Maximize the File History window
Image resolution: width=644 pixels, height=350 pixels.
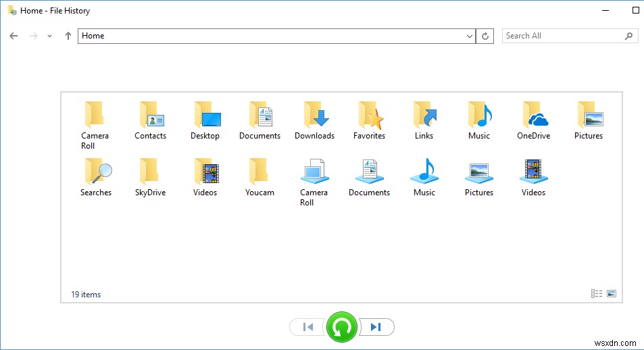click(636, 10)
